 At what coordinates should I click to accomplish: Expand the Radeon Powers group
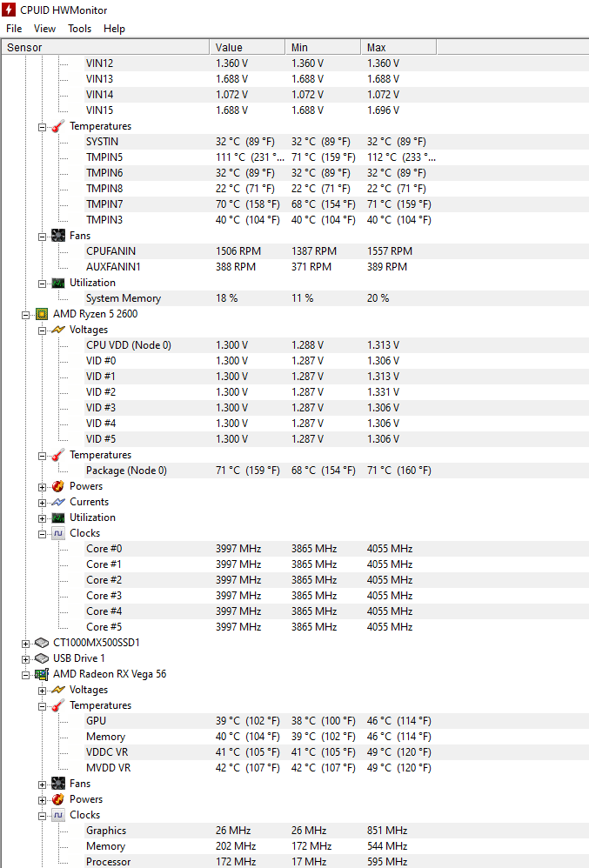coord(42,800)
